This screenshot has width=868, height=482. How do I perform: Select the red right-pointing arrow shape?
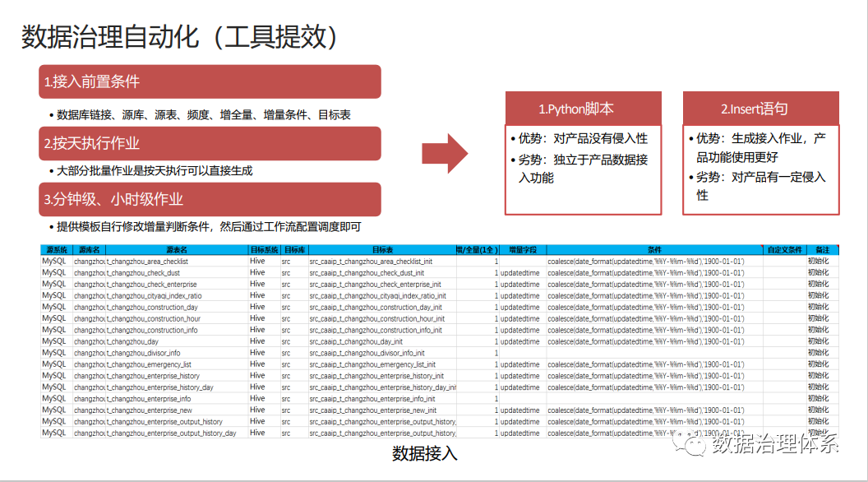(x=445, y=154)
